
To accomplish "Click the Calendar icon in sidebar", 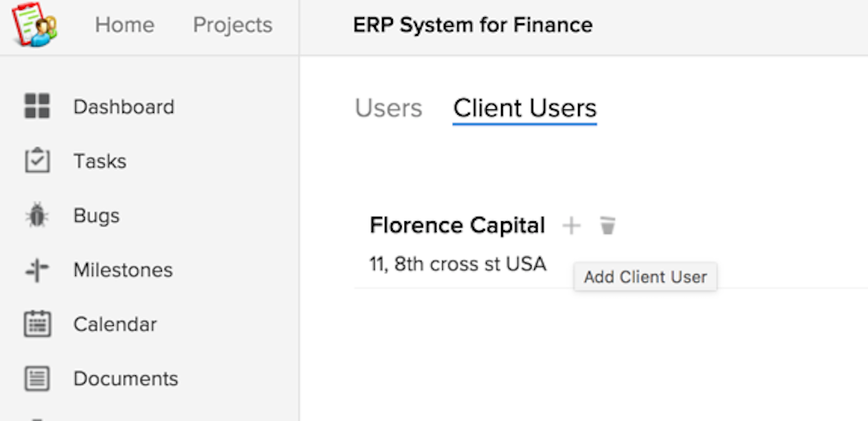I will [37, 324].
